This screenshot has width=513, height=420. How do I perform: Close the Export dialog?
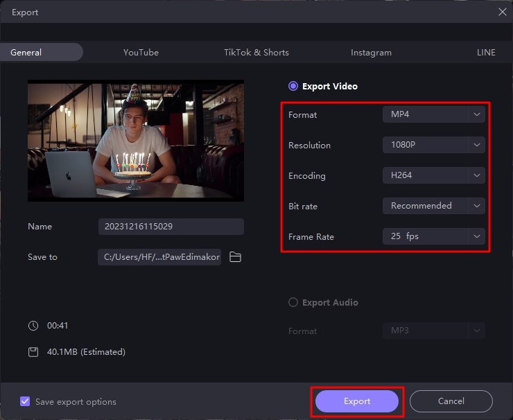click(x=503, y=12)
